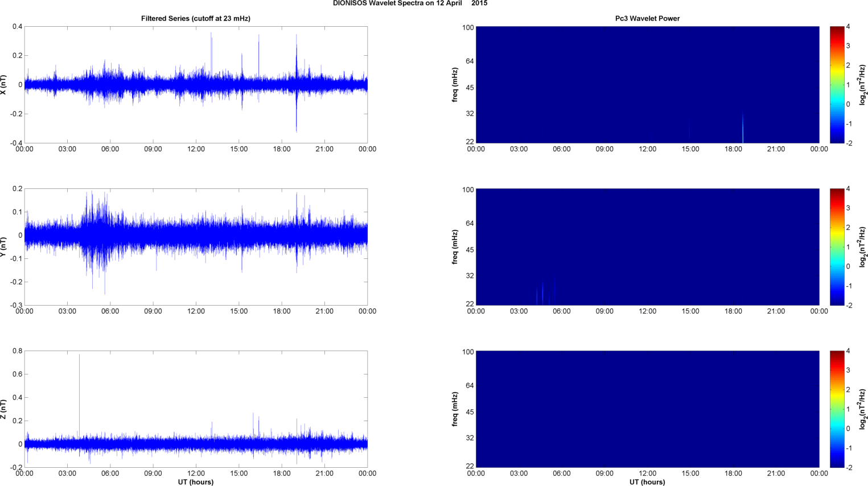Click 'freq (mHz)' label of bottom spectrogram

click(455, 409)
